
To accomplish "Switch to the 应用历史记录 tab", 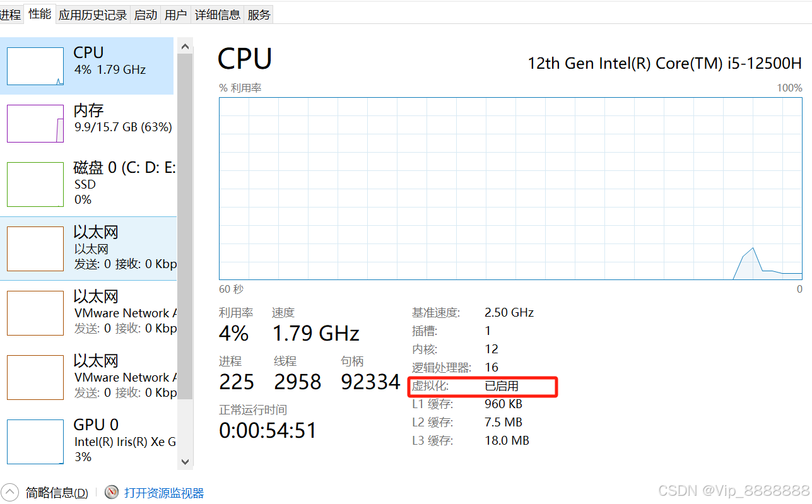I will 93,15.
